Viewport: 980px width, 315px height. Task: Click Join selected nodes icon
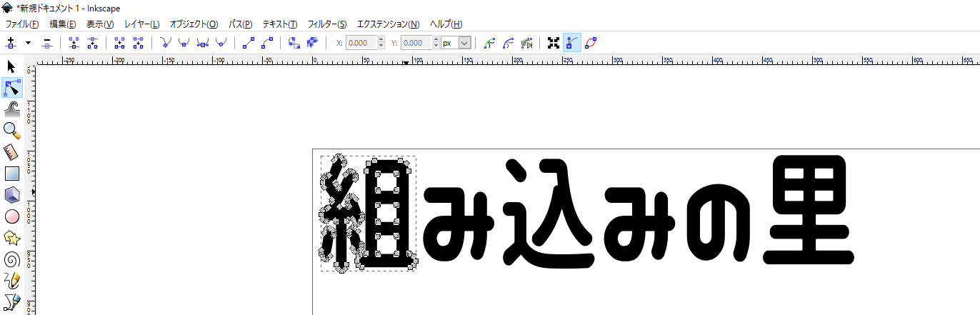(x=74, y=43)
